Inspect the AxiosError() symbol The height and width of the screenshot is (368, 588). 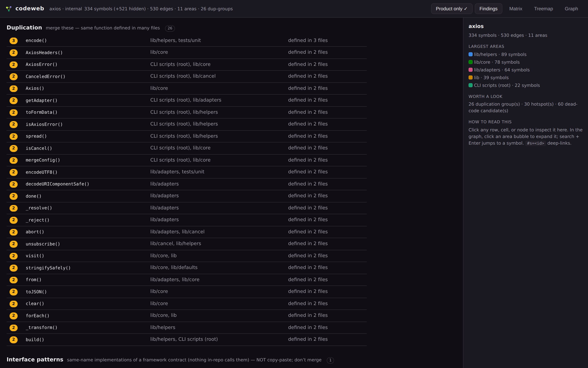(x=42, y=65)
